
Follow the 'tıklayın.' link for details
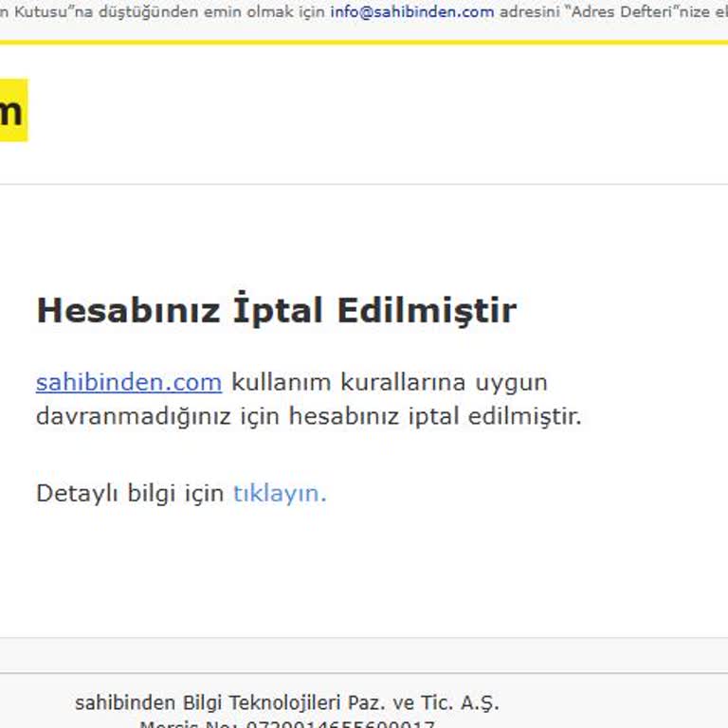click(x=280, y=493)
